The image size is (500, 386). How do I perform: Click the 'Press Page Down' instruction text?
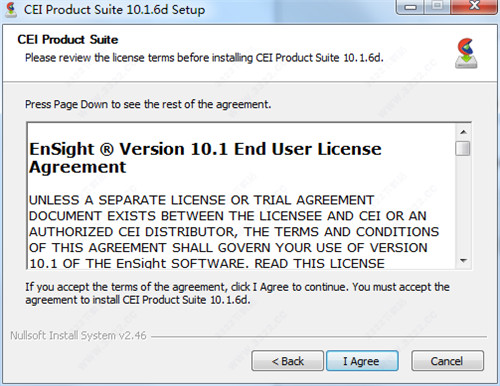pyautogui.click(x=148, y=104)
